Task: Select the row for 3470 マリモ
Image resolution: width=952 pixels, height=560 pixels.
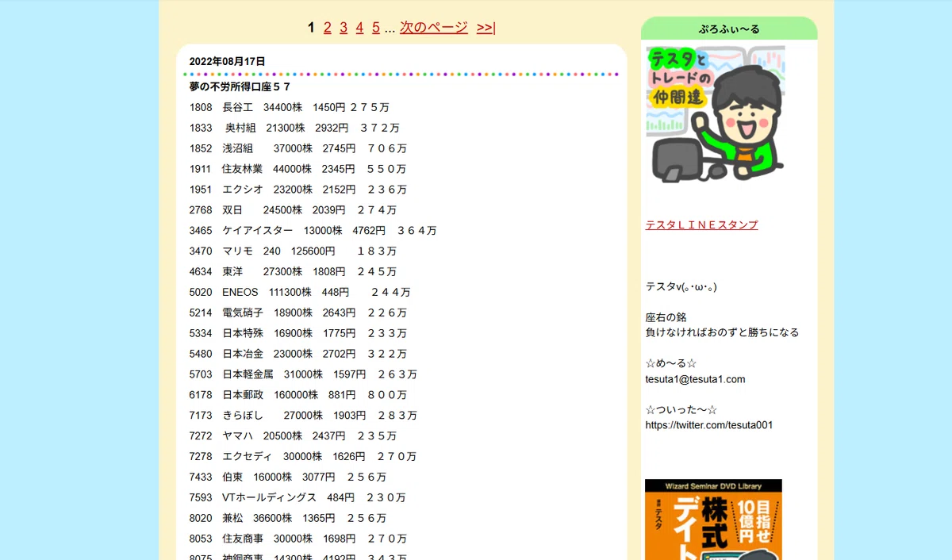Action: click(293, 251)
